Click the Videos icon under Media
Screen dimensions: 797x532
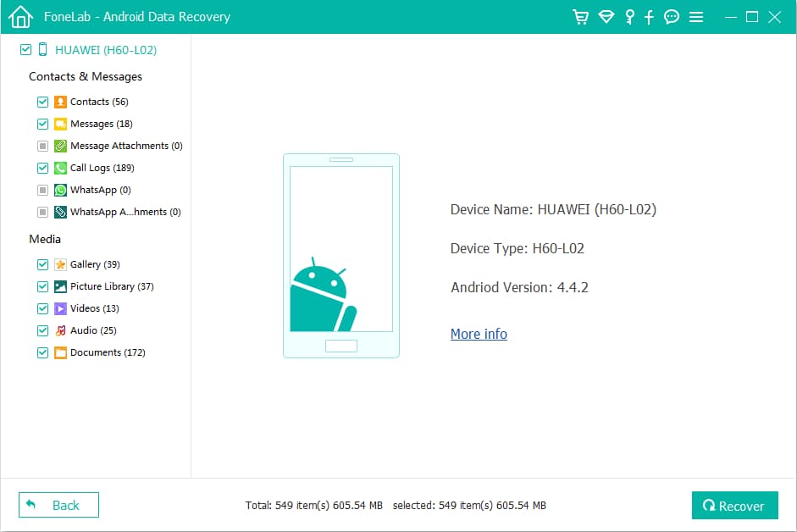(x=60, y=308)
